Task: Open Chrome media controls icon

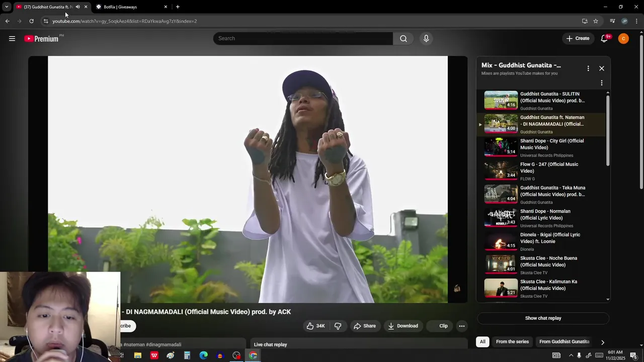Action: [x=612, y=21]
